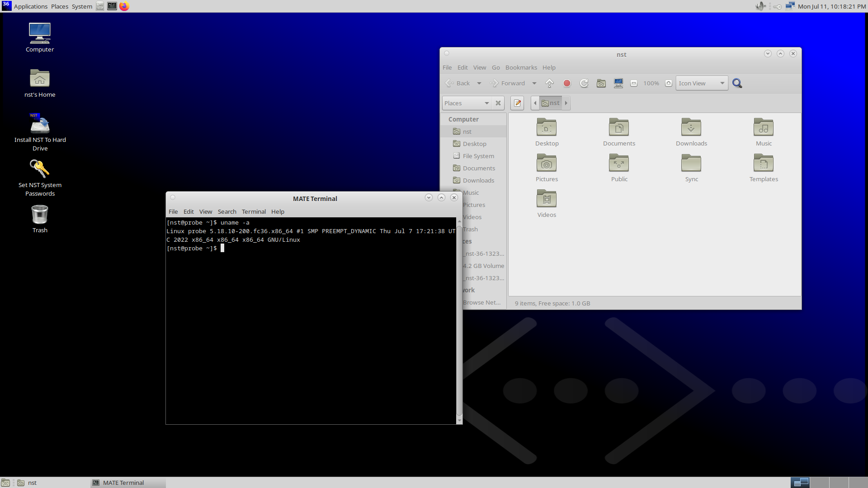The height and width of the screenshot is (488, 868).
Task: Select Downloads in Places sidebar
Action: [x=474, y=180]
